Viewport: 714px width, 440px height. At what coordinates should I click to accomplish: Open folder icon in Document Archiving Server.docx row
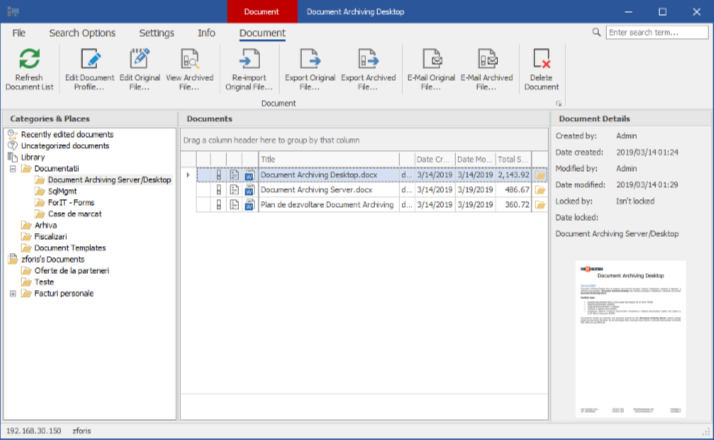(x=540, y=190)
